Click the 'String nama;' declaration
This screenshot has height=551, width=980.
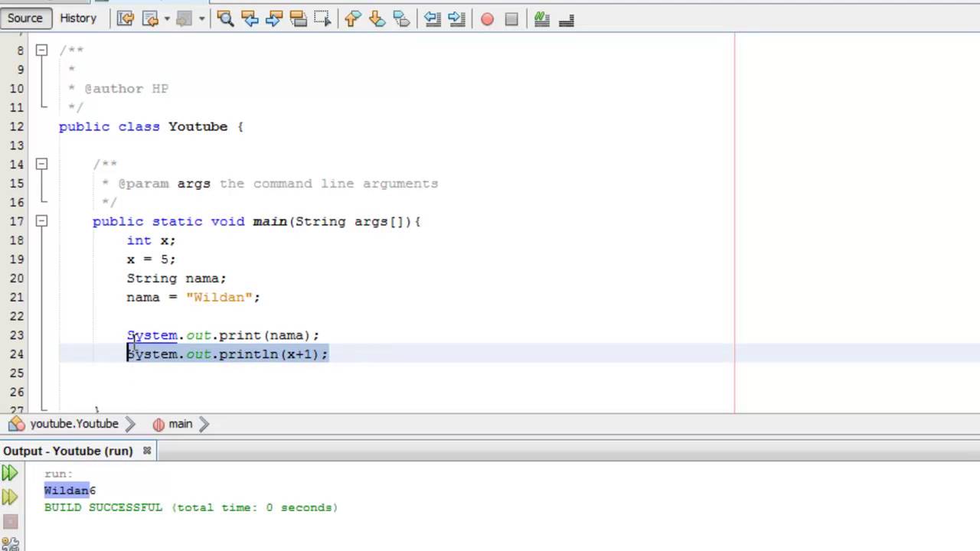click(176, 279)
